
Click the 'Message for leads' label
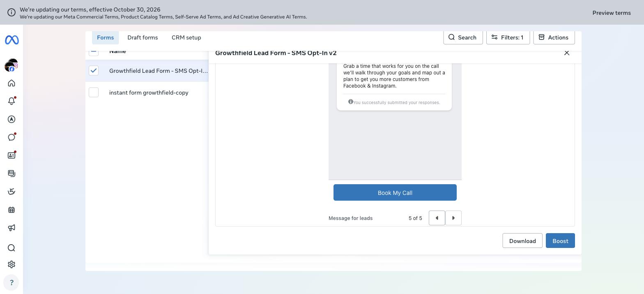[351, 218]
